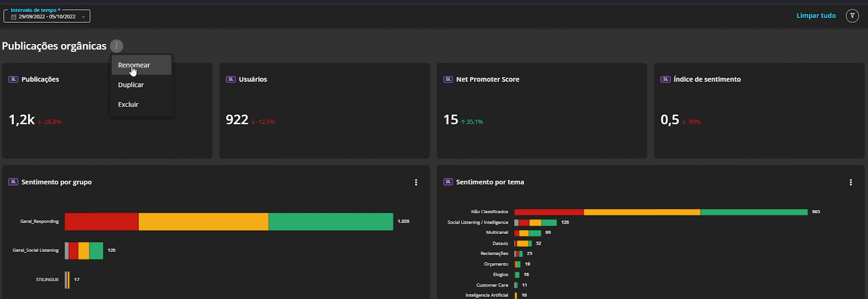The width and height of the screenshot is (868, 299).
Task: Click the Usuários value 922
Action: click(237, 120)
